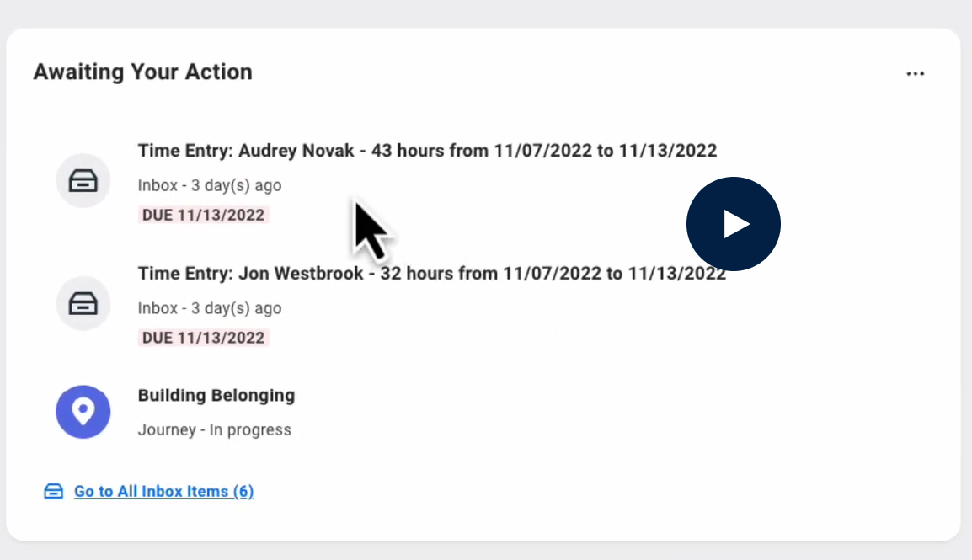Click the name 'Jon Westbrook' in the second entry
Screen dimensions: 972x560
301,274
